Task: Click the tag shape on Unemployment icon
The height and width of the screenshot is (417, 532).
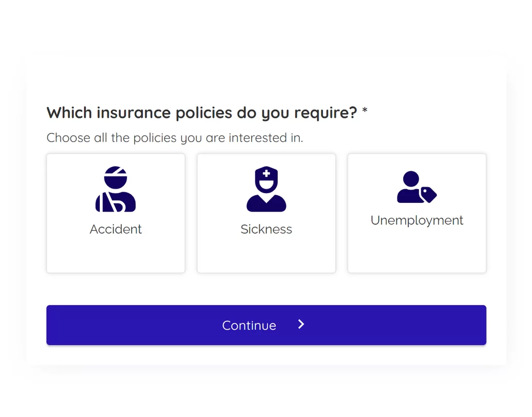Action: pyautogui.click(x=428, y=194)
